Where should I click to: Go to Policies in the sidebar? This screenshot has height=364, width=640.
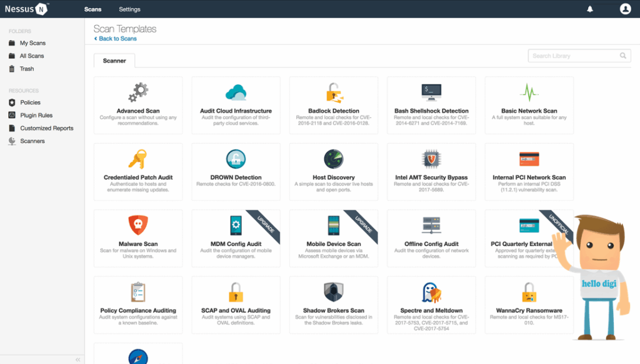coord(30,102)
